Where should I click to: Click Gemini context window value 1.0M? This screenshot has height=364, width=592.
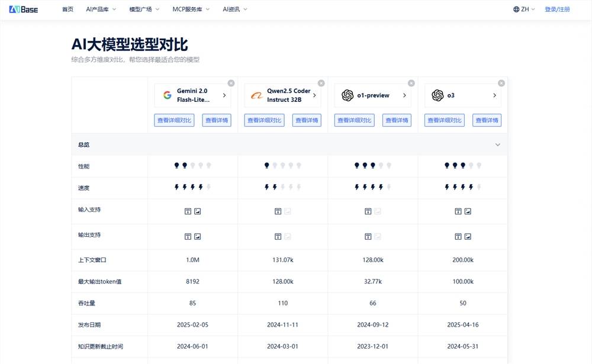pos(192,260)
